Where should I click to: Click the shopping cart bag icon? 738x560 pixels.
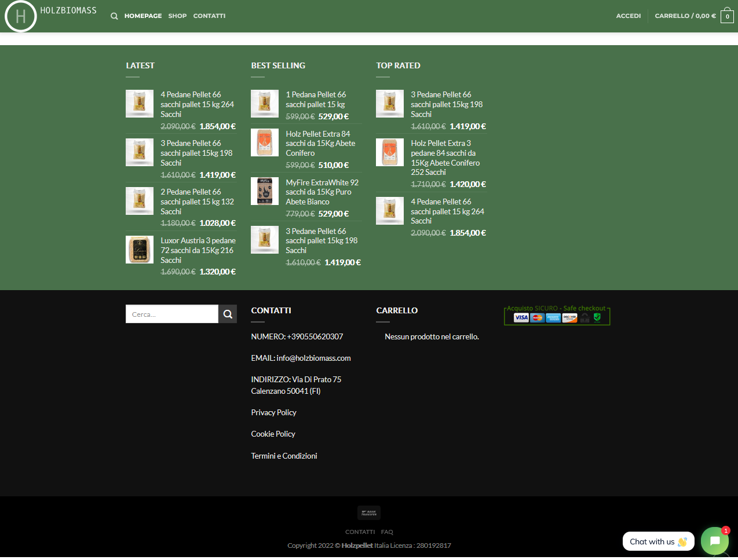coord(727,16)
